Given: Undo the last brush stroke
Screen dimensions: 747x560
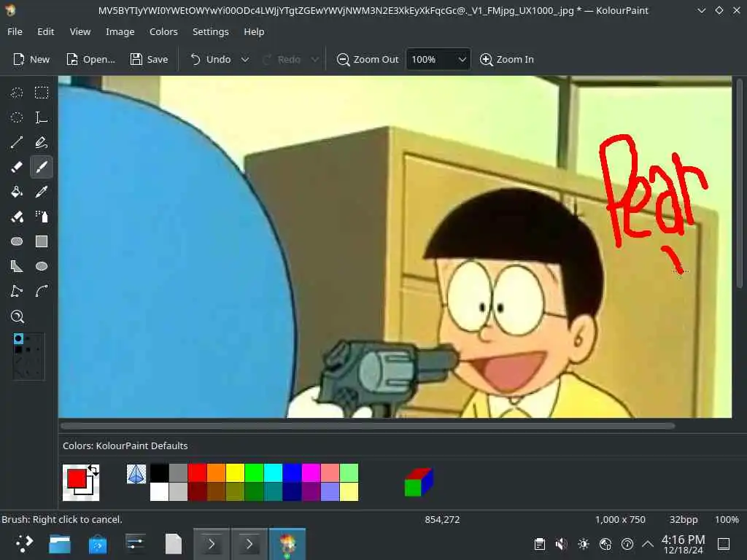Looking at the screenshot, I should pyautogui.click(x=211, y=60).
